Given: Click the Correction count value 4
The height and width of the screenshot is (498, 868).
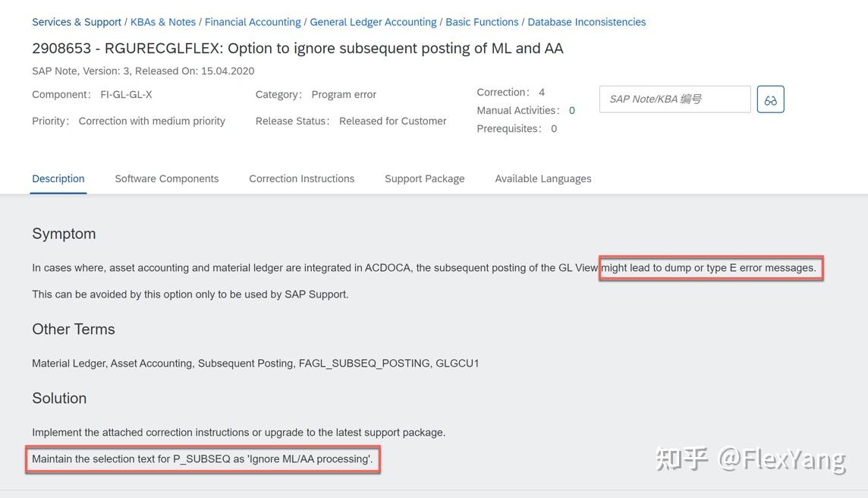Looking at the screenshot, I should 542,93.
